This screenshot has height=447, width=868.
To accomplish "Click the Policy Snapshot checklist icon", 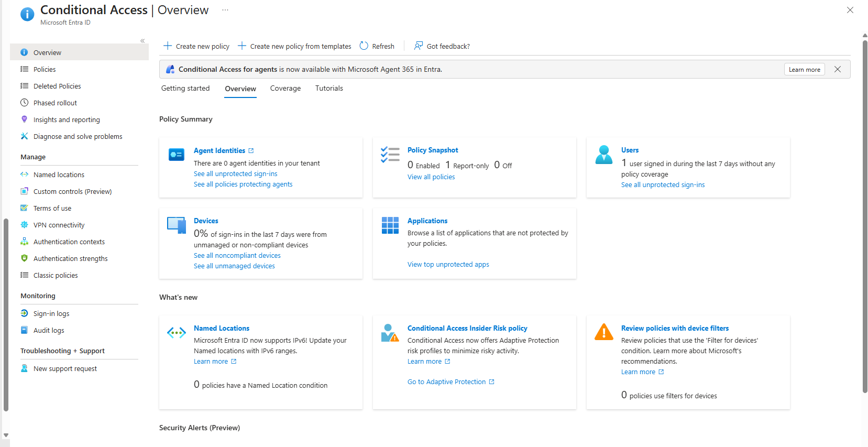I will (x=390, y=155).
